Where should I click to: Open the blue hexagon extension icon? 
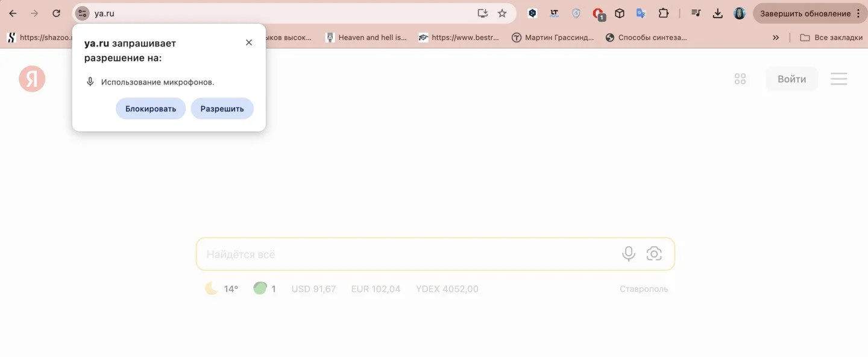point(532,13)
